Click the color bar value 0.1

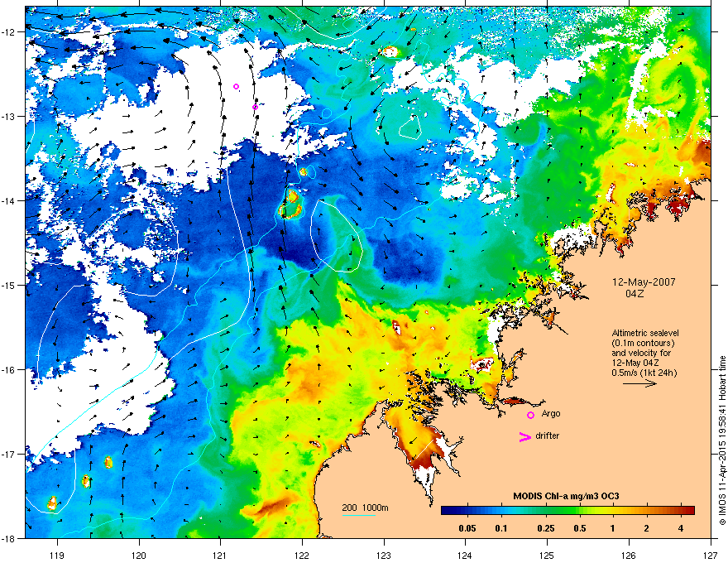point(501,528)
